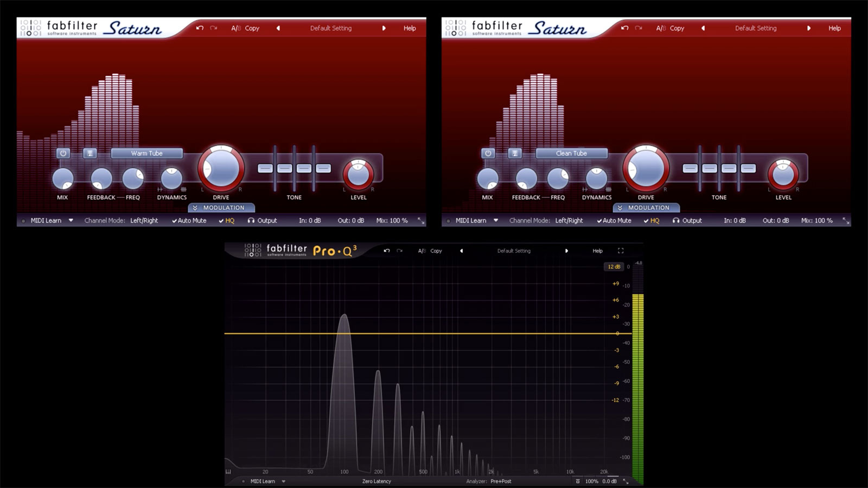Enter full screen mode in Pro-Q 3
Image resolution: width=868 pixels, height=488 pixels.
point(621,251)
